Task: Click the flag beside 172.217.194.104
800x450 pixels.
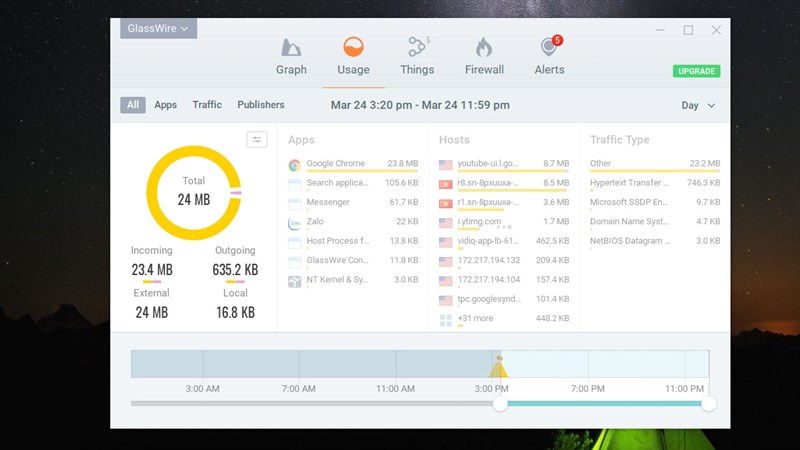Action: pyautogui.click(x=445, y=281)
